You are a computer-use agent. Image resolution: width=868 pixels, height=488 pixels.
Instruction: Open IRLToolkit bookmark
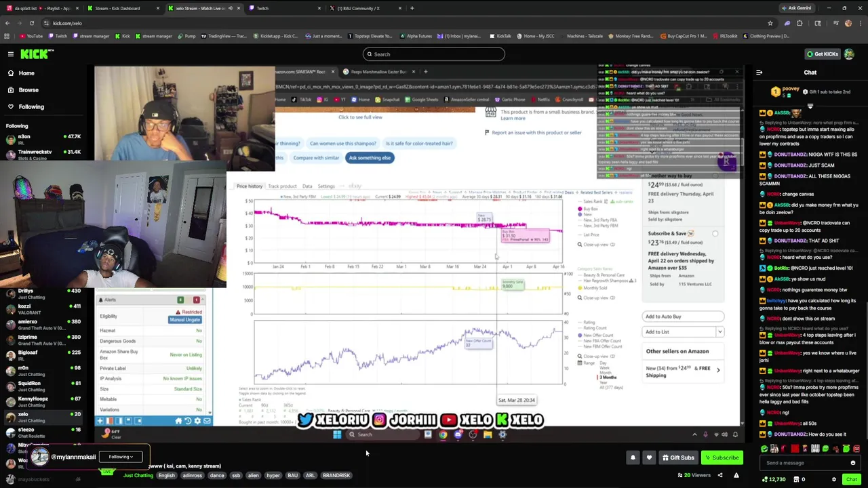(725, 36)
